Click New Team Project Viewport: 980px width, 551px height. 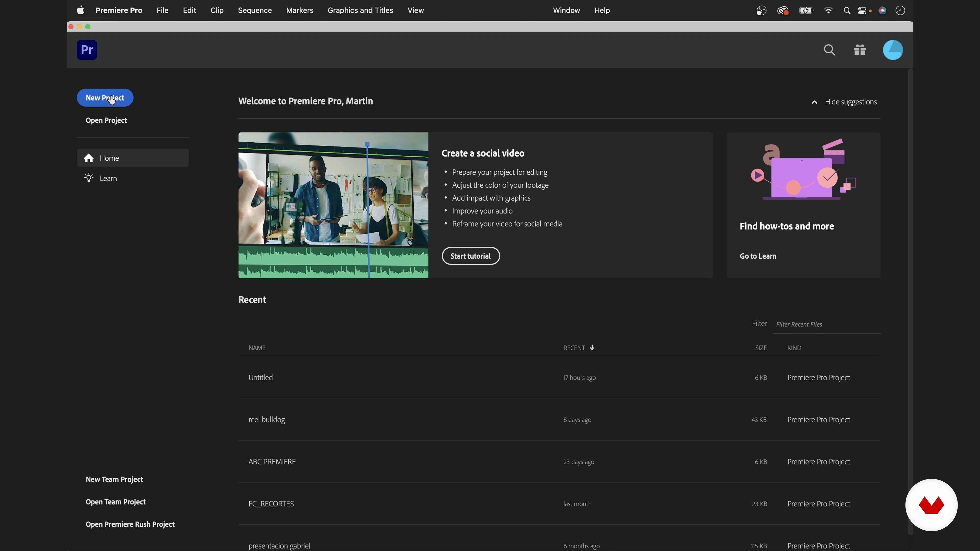pyautogui.click(x=114, y=479)
